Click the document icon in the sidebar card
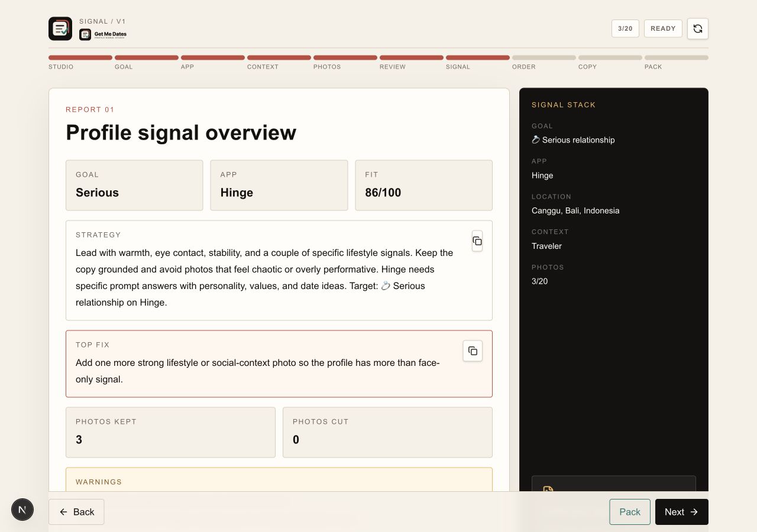Image resolution: width=757 pixels, height=532 pixels. [x=548, y=490]
